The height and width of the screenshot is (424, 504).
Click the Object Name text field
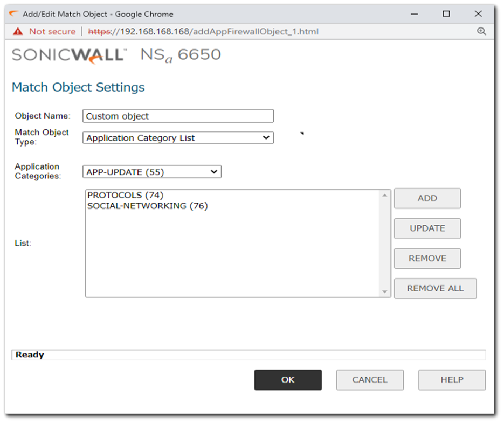coord(178,116)
